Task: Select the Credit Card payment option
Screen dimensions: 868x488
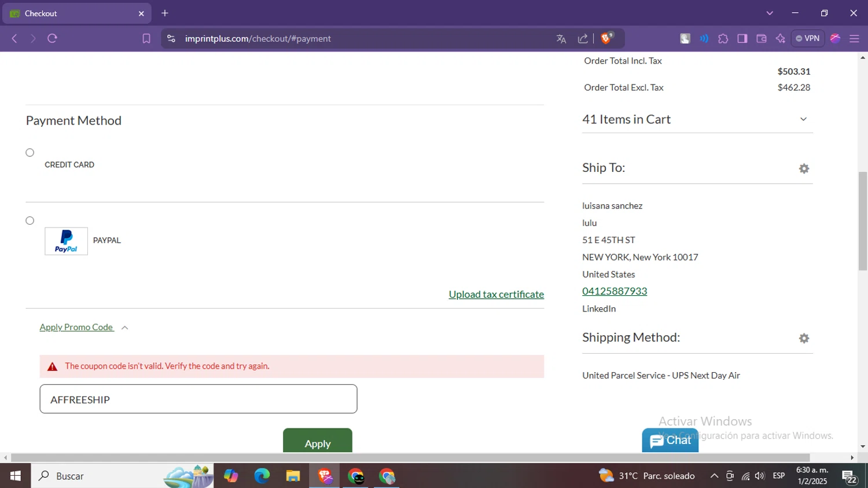Action: point(30,153)
